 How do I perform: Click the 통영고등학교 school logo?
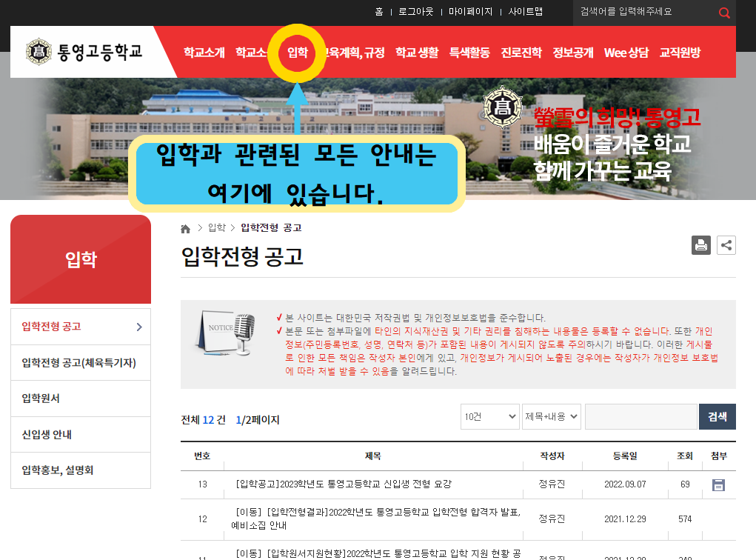(84, 52)
